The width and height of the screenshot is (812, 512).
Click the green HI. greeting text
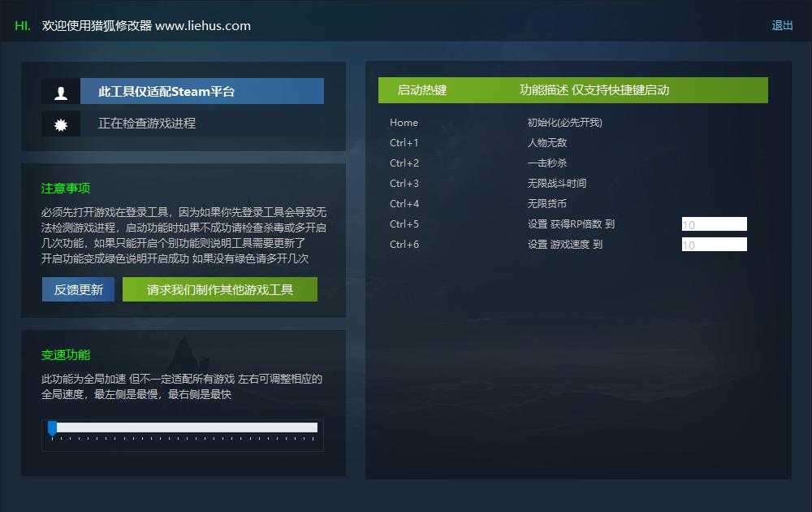click(x=23, y=26)
